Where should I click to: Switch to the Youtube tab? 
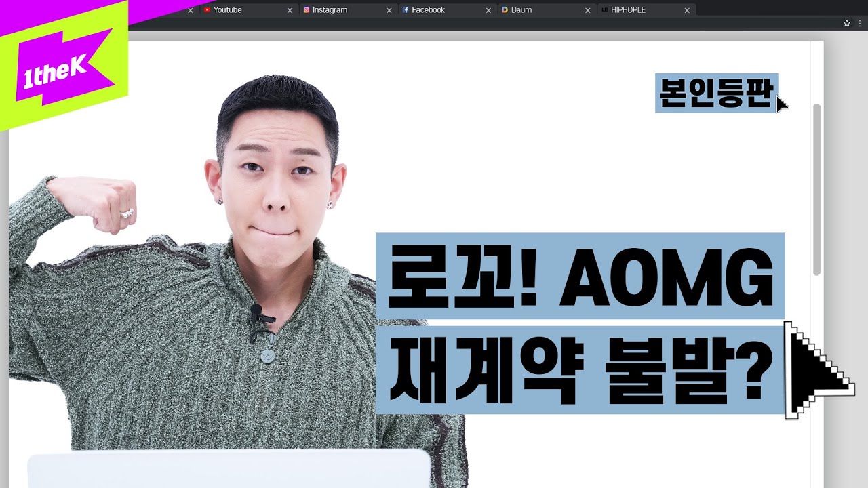click(248, 10)
